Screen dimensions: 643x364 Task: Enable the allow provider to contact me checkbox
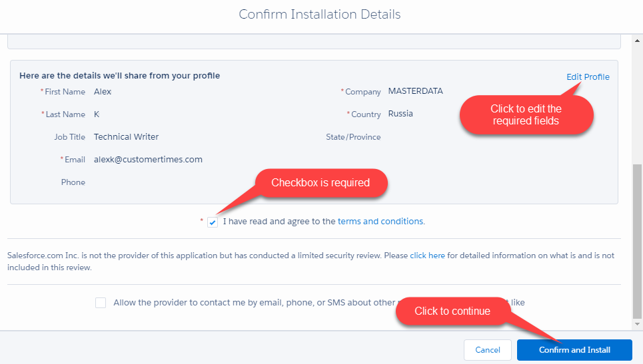point(101,303)
